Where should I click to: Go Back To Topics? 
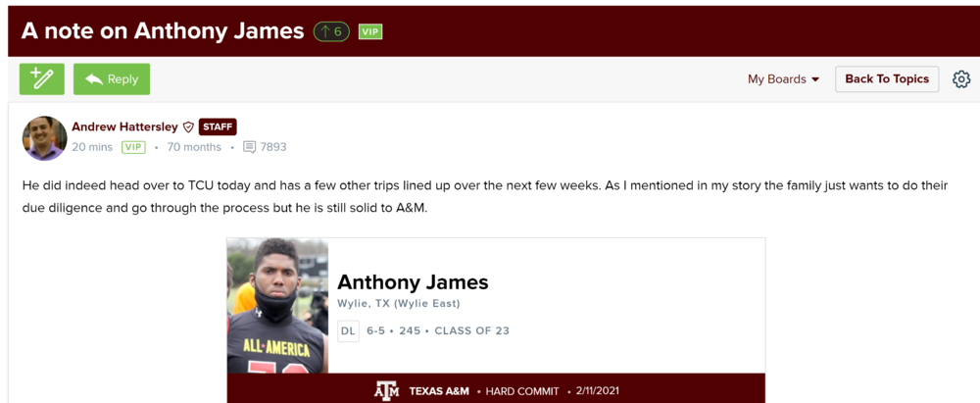(887, 79)
